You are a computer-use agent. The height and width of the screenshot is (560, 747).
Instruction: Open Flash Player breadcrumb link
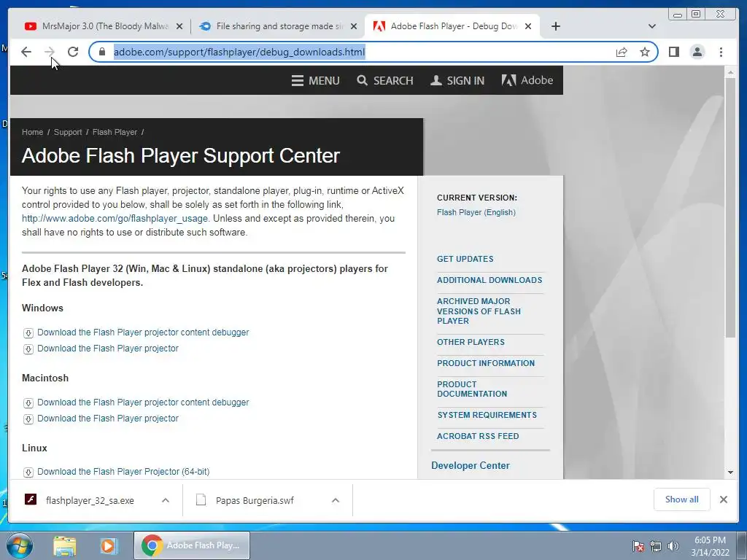(115, 132)
